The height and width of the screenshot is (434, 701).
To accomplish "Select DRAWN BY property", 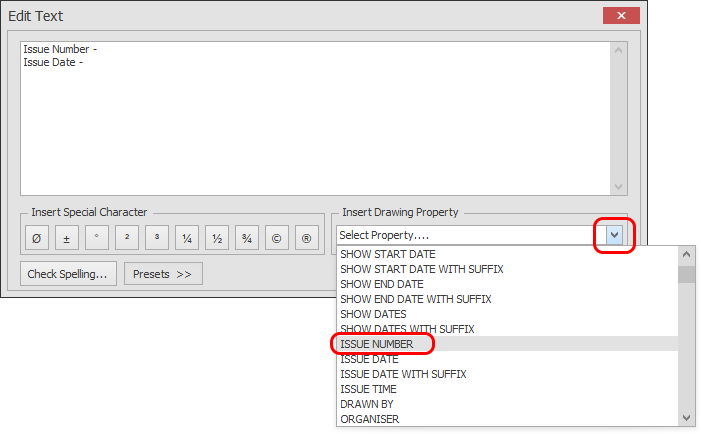I will 507,404.
